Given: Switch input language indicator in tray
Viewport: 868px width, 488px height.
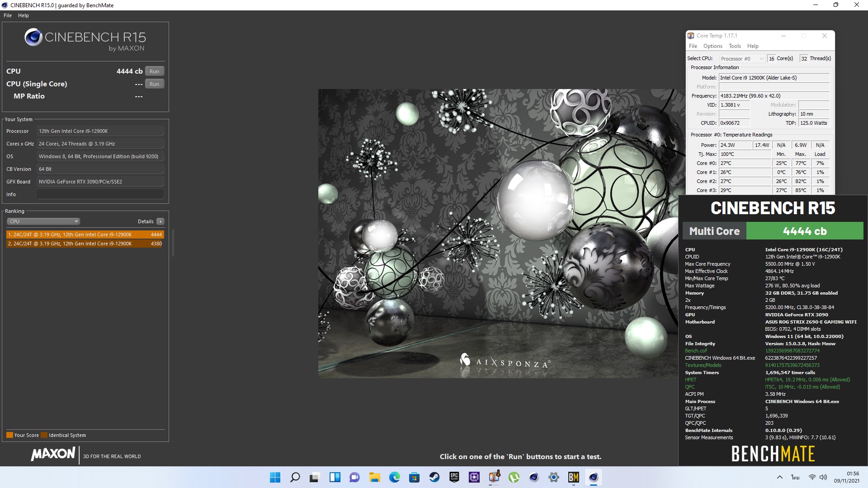Looking at the screenshot, I should coord(795,477).
